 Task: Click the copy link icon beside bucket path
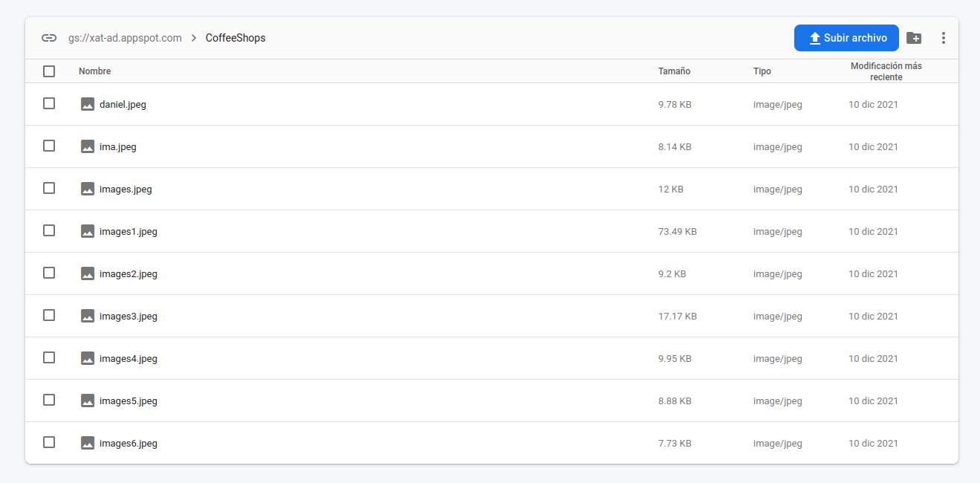click(49, 38)
